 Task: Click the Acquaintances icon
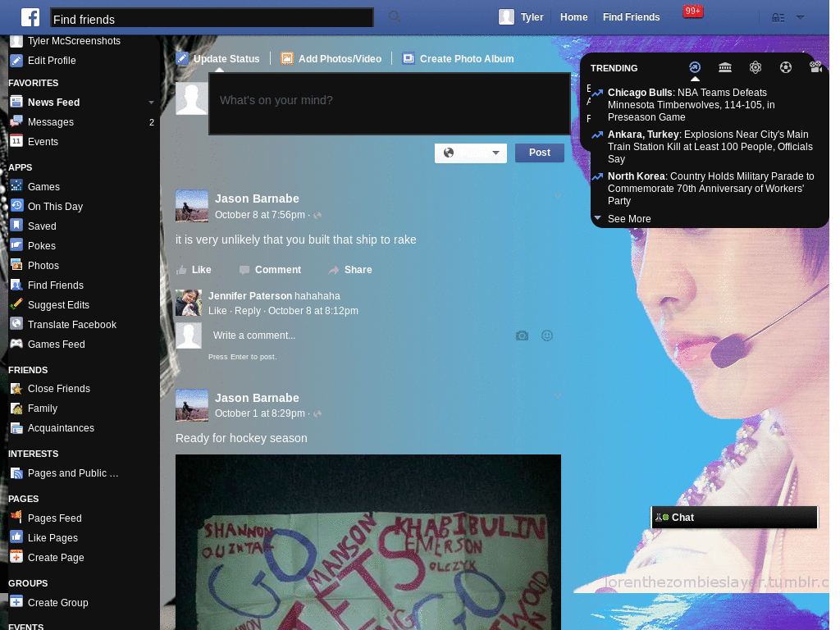click(16, 428)
